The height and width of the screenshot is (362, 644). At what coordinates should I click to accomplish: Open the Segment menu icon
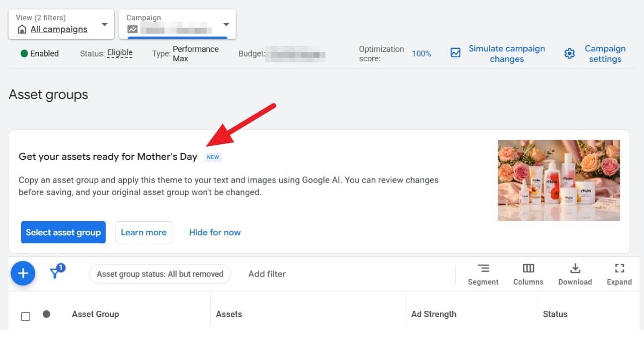click(x=483, y=268)
